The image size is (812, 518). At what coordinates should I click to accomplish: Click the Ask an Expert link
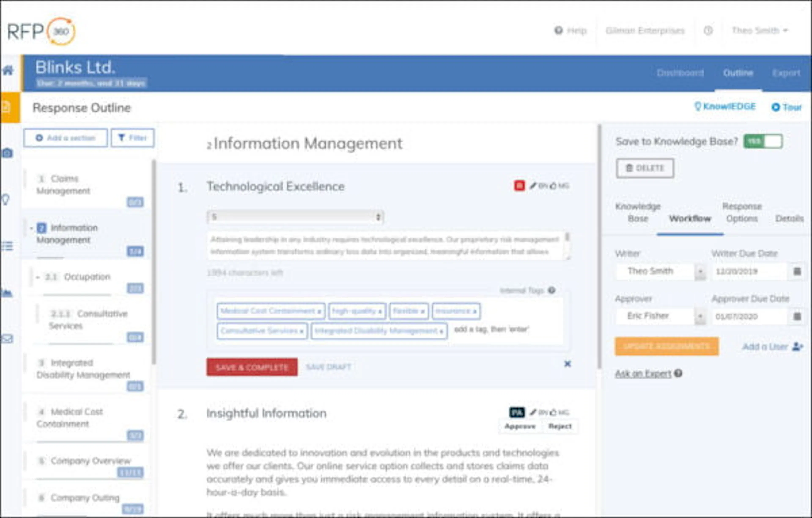tap(643, 374)
